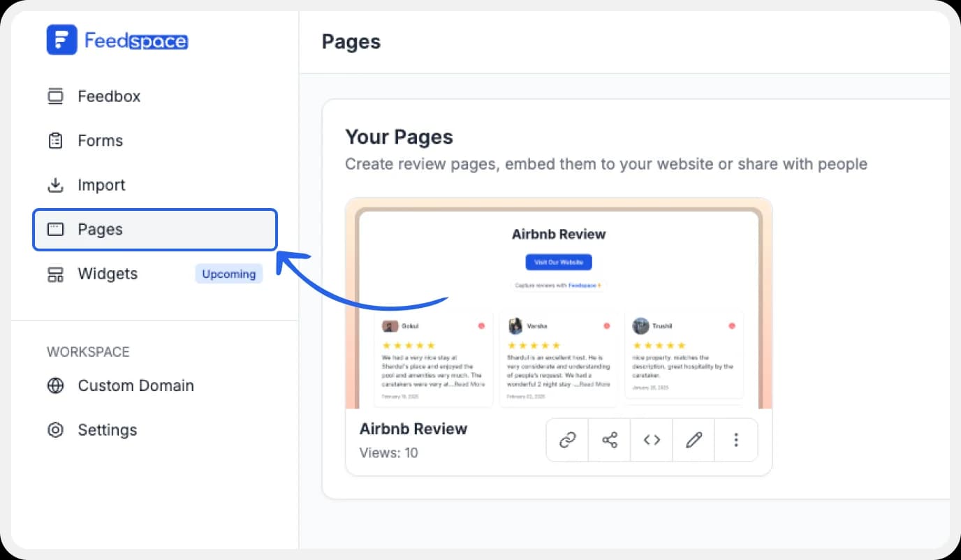Edit the Airbnb Review page
This screenshot has height=560, width=961.
(x=694, y=440)
